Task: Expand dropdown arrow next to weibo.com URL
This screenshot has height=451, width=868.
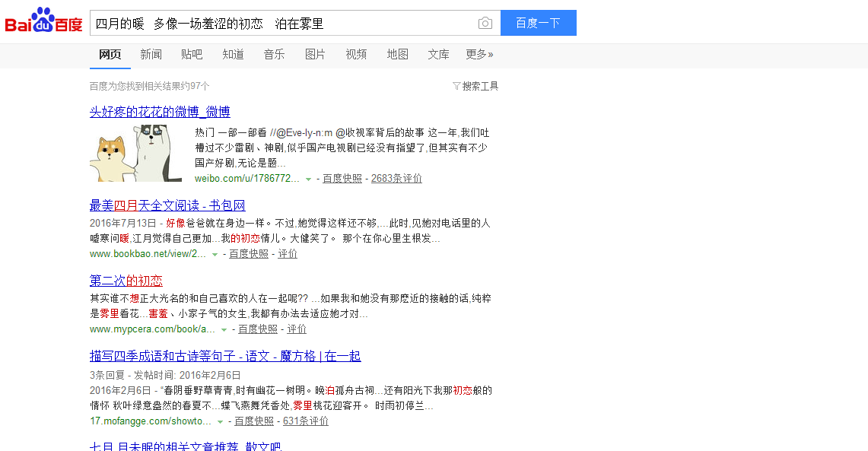Action: coord(308,179)
